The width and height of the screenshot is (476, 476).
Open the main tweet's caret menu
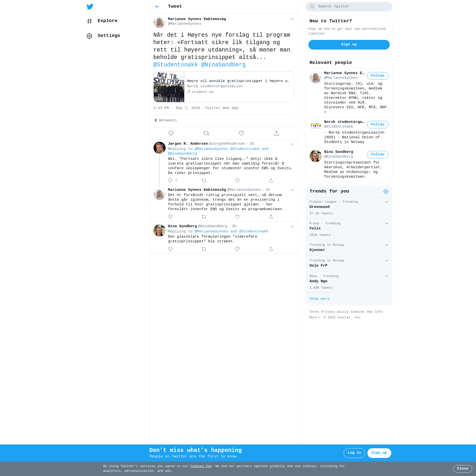pyautogui.click(x=292, y=19)
